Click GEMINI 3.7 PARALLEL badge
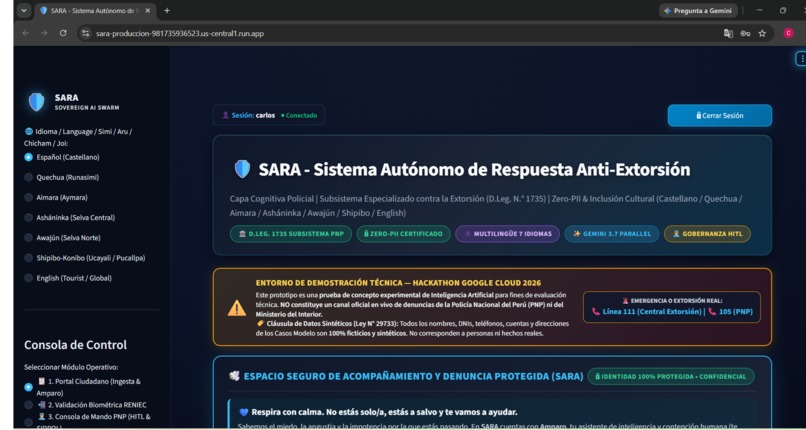 click(x=612, y=234)
